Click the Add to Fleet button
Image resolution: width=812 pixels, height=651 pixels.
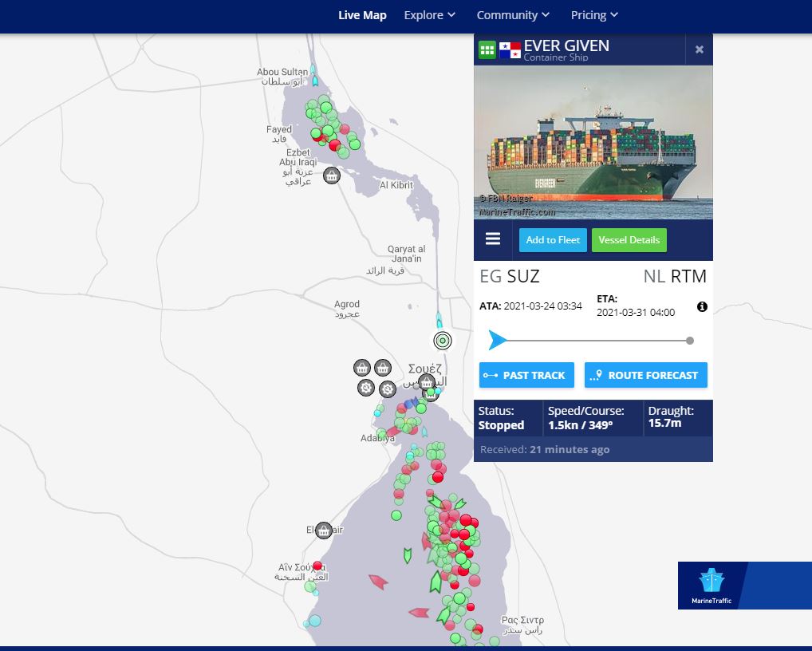[553, 240]
